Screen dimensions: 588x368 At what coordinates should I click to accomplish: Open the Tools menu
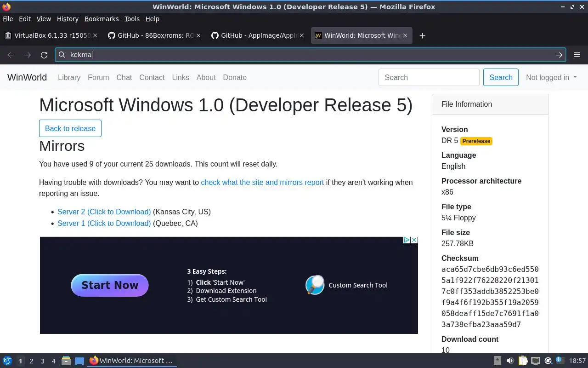pyautogui.click(x=132, y=19)
